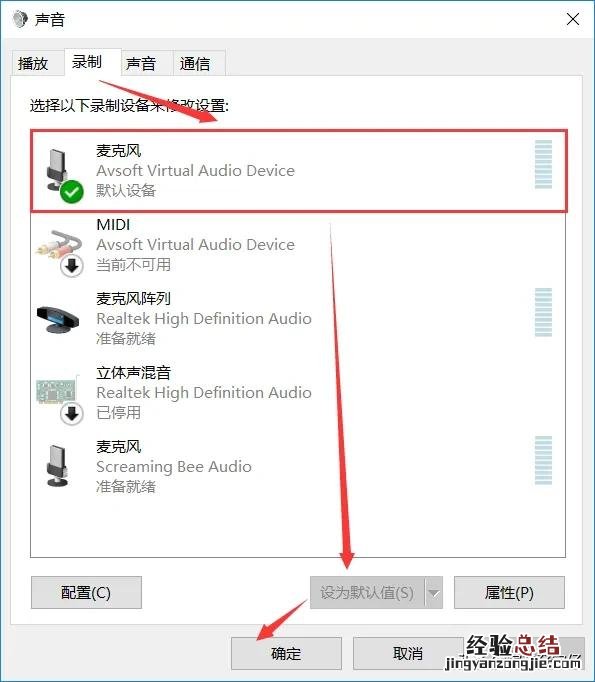Click the 取消 button

click(408, 654)
